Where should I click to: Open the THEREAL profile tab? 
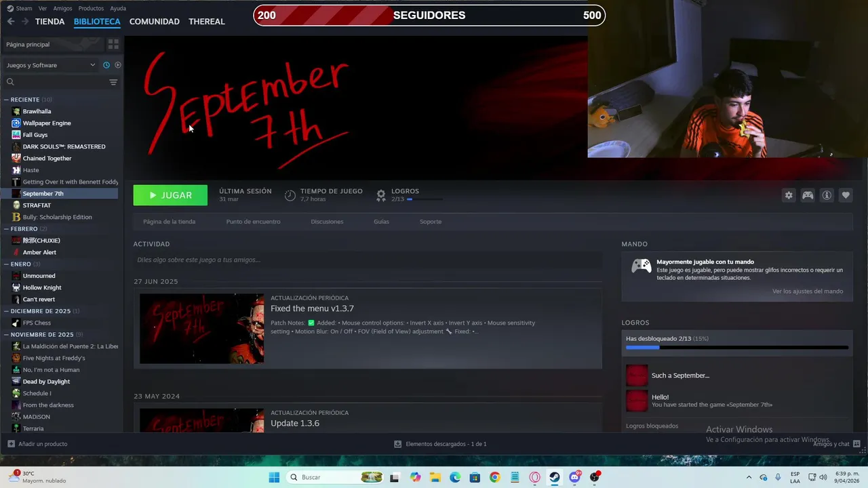(x=207, y=22)
